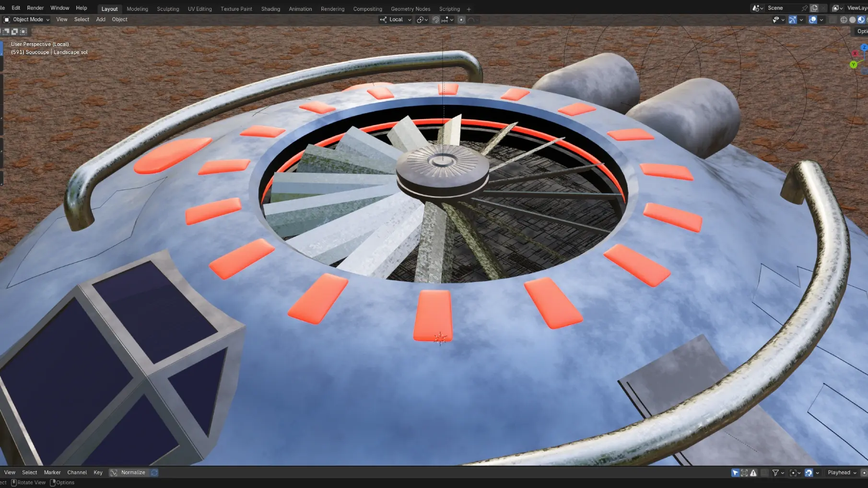This screenshot has height=488, width=868.
Task: Expand the Playhead dropdown
Action: [842, 473]
